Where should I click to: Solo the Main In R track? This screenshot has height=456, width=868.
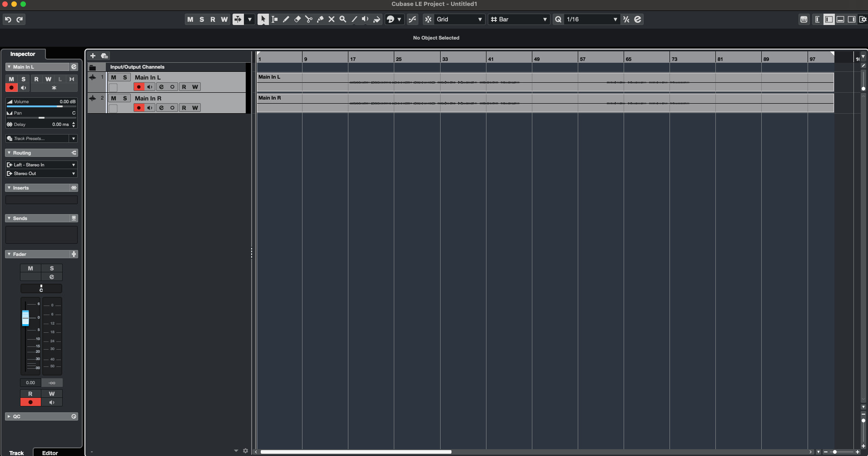pyautogui.click(x=125, y=98)
